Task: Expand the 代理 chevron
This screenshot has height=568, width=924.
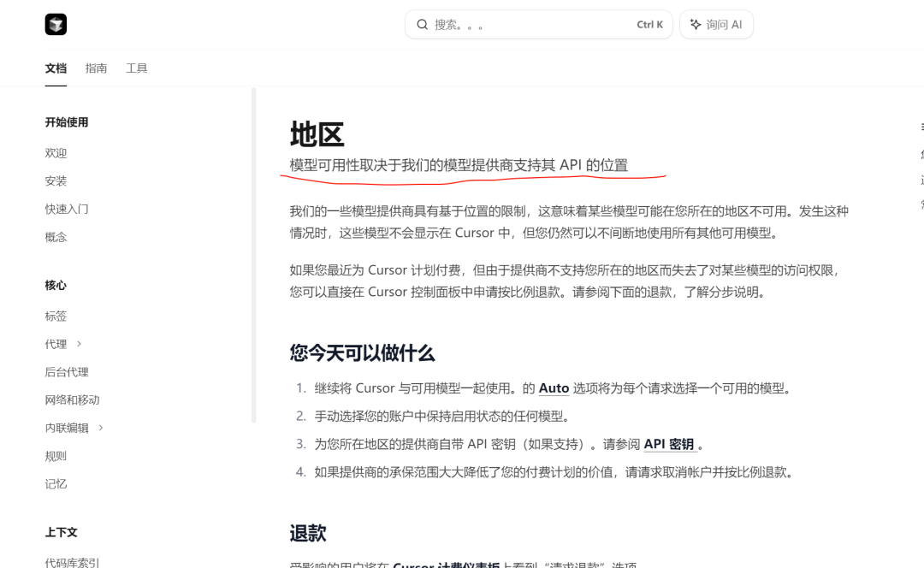Action: (x=79, y=344)
